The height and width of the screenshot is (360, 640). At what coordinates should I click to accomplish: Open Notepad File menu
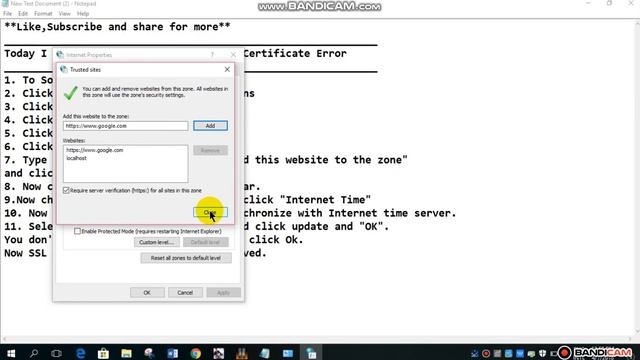8,13
